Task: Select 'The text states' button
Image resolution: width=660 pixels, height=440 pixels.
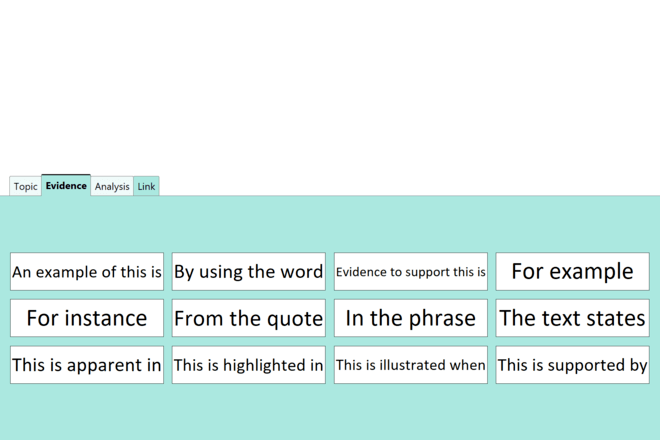Action: (x=572, y=318)
